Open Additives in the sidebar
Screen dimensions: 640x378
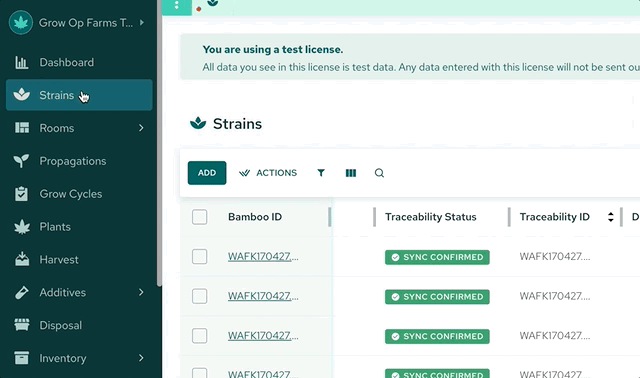[x=79, y=293]
